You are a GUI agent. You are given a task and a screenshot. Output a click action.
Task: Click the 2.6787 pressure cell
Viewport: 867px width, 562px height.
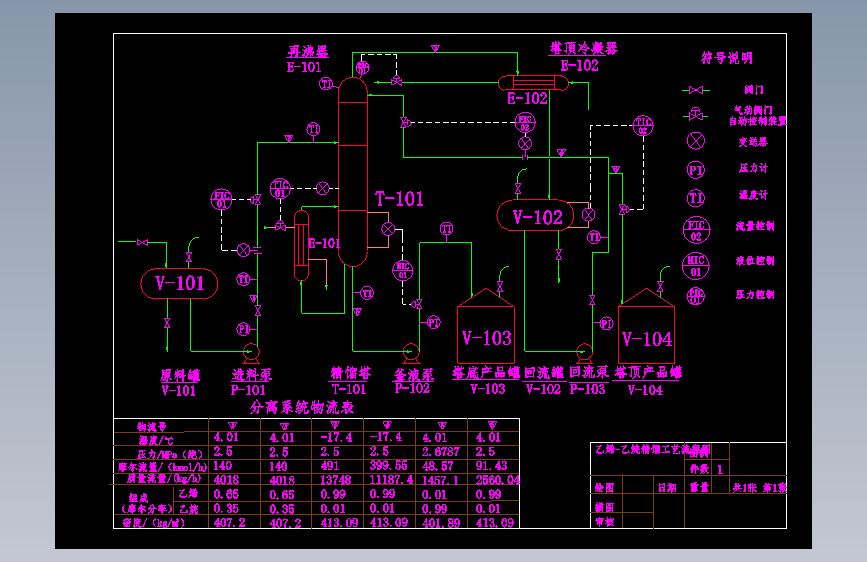pos(441,452)
